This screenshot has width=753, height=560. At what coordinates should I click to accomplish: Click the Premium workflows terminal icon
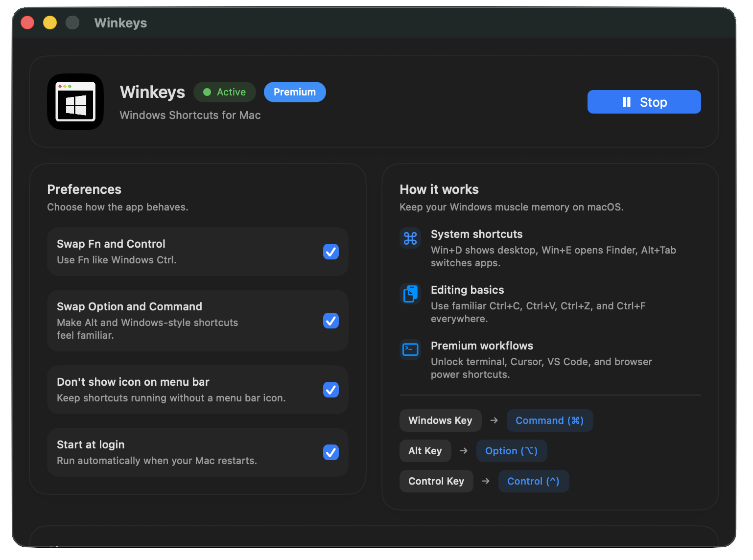point(410,350)
